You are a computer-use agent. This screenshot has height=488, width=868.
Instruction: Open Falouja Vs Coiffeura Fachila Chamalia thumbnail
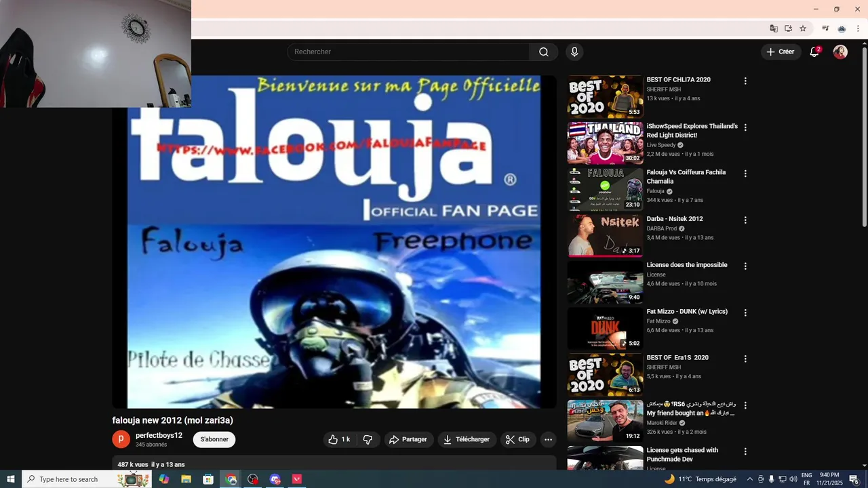click(605, 189)
